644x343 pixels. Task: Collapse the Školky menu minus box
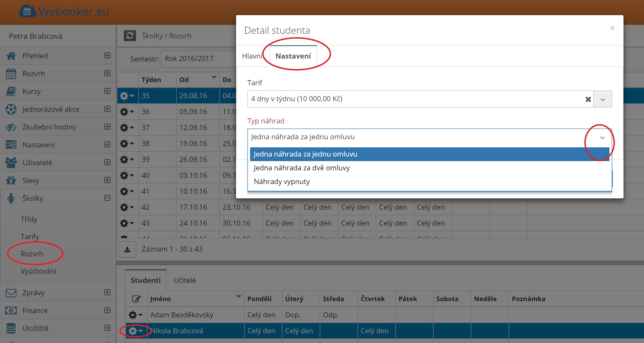coord(107,198)
